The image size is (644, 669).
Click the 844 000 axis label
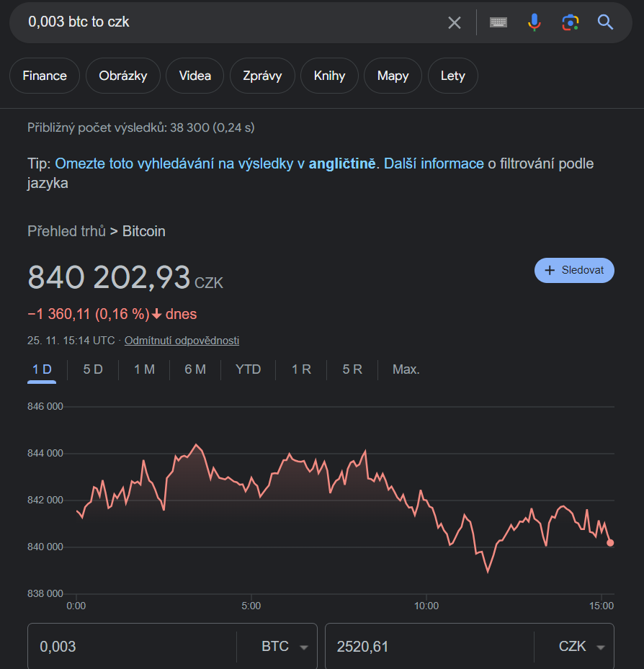coord(45,453)
